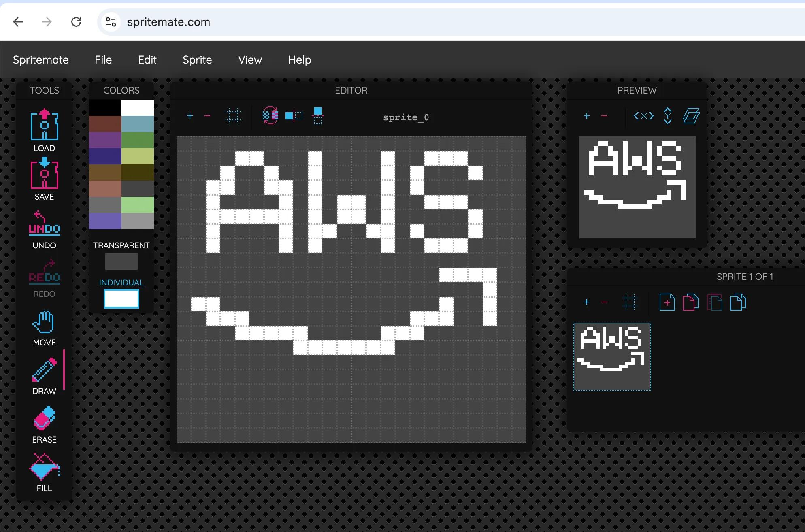Open the Spritemate menu
Screen dimensions: 805x532
41,60
